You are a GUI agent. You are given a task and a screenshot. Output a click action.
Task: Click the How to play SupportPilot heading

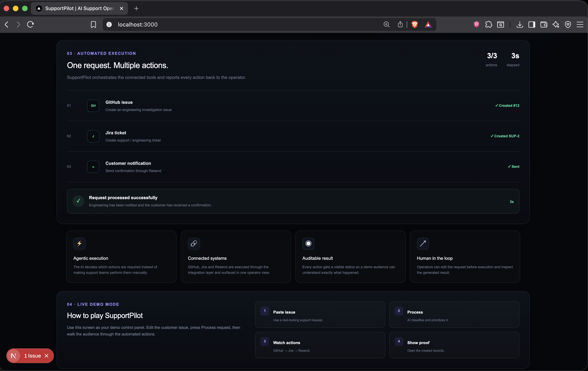point(105,316)
